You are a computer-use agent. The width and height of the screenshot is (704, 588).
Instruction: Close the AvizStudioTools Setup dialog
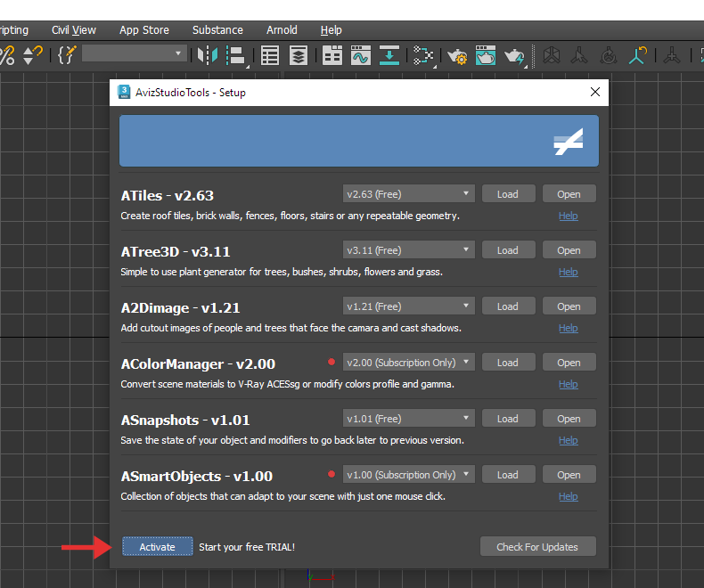click(x=595, y=92)
